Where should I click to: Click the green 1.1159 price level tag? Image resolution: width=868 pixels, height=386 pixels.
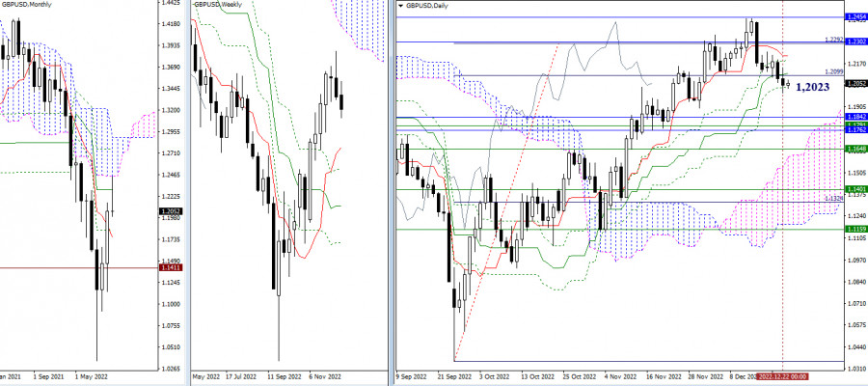[x=854, y=230]
